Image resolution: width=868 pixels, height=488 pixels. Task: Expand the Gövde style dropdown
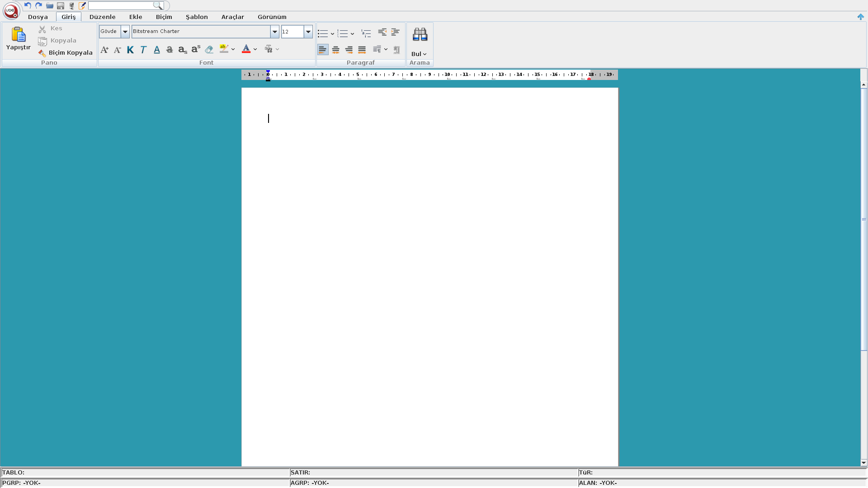(x=125, y=32)
